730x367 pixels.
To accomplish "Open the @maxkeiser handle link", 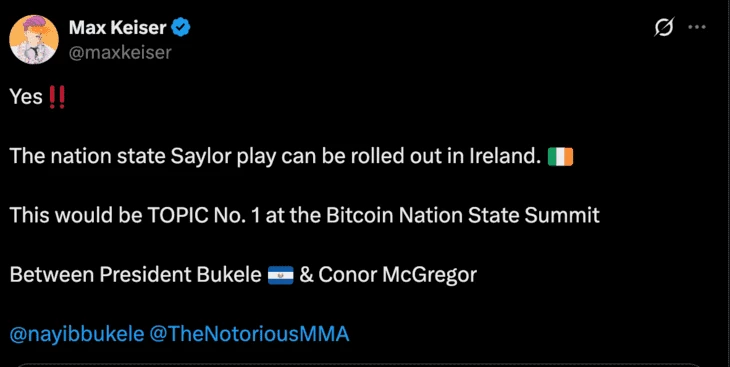I will (120, 53).
